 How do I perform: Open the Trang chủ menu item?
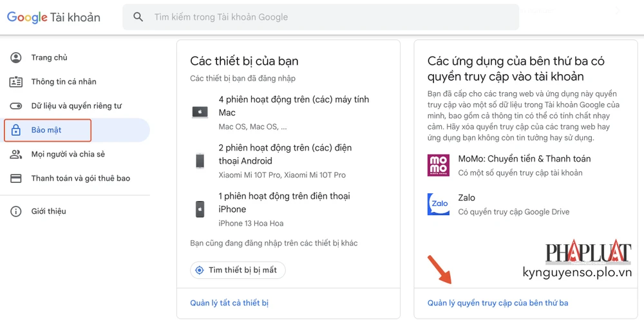[x=49, y=58]
